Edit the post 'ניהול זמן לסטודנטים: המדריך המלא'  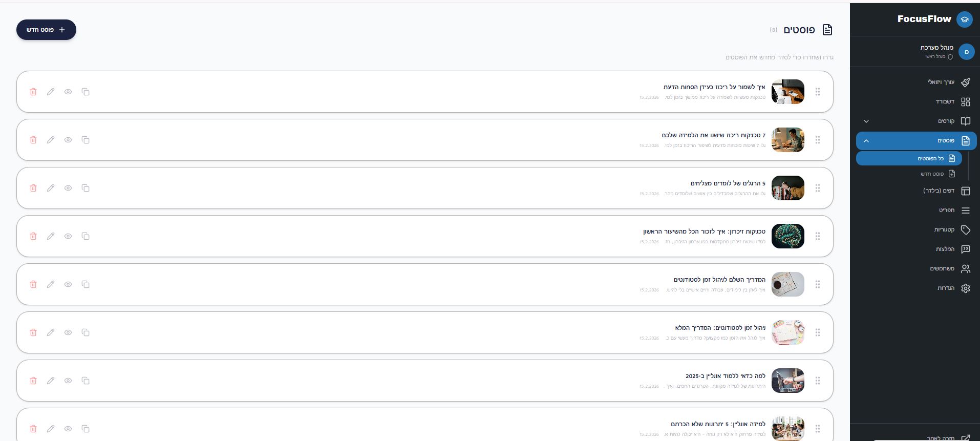tap(51, 332)
